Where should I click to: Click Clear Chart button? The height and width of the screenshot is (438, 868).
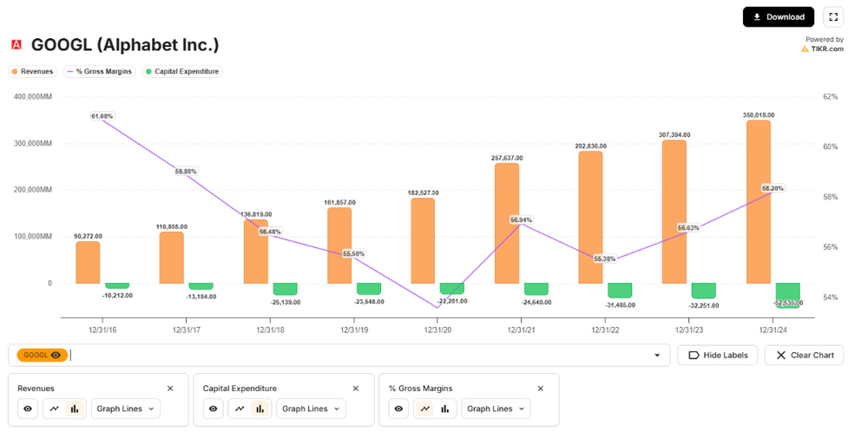pos(805,355)
